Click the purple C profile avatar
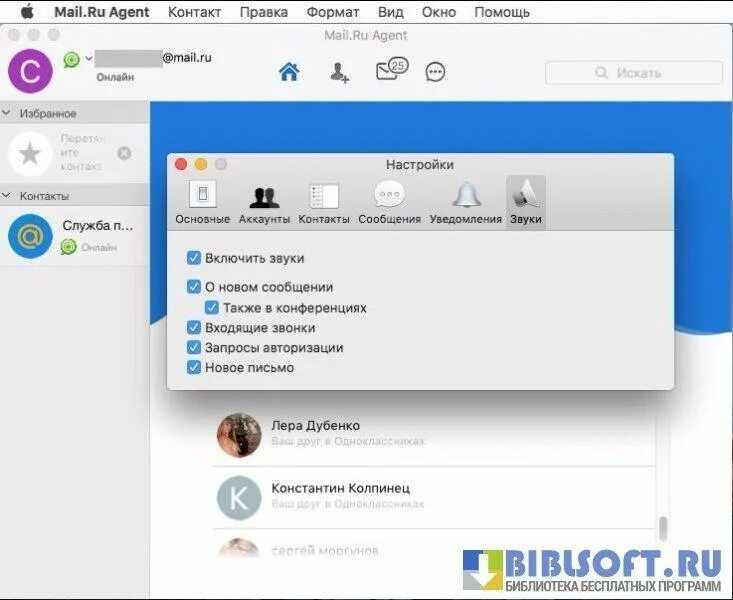This screenshot has height=600, width=733. (x=30, y=71)
